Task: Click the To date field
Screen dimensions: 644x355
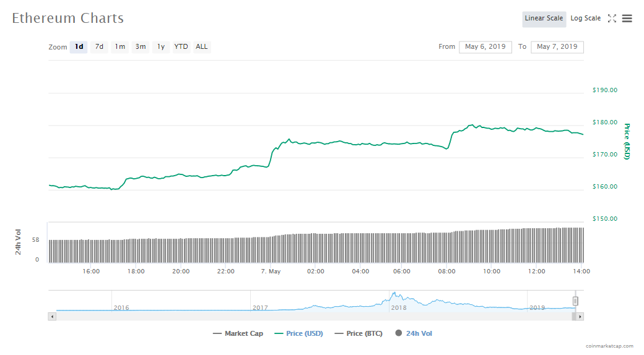Action: 557,47
